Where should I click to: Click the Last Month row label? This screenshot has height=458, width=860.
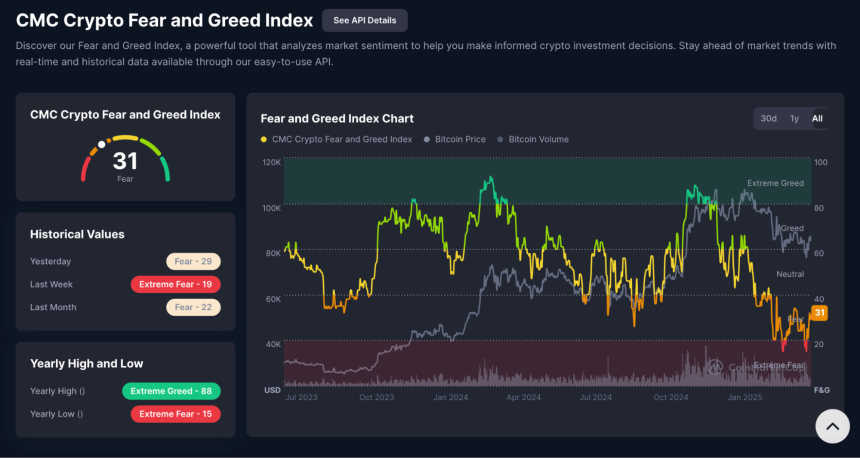tap(53, 308)
